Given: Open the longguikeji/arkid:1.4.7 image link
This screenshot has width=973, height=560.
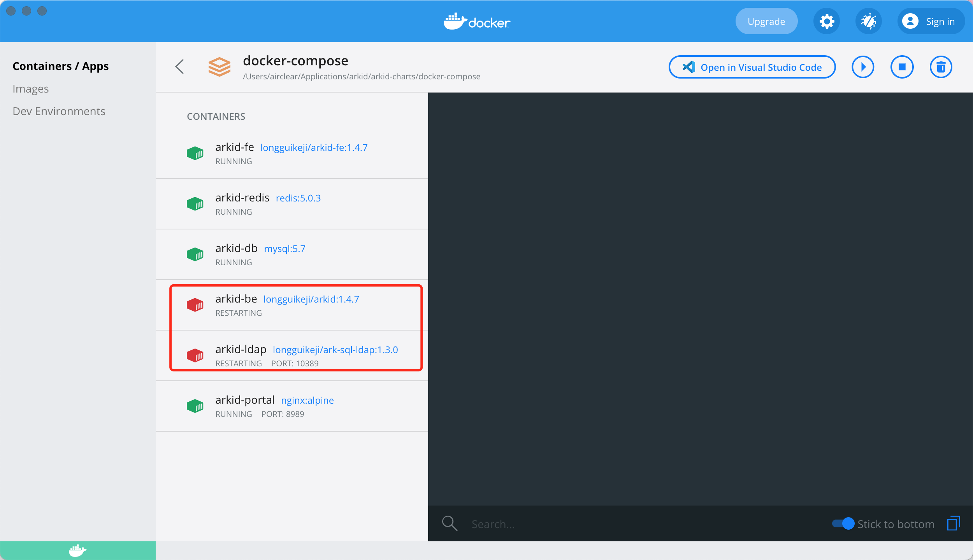Looking at the screenshot, I should pos(311,299).
